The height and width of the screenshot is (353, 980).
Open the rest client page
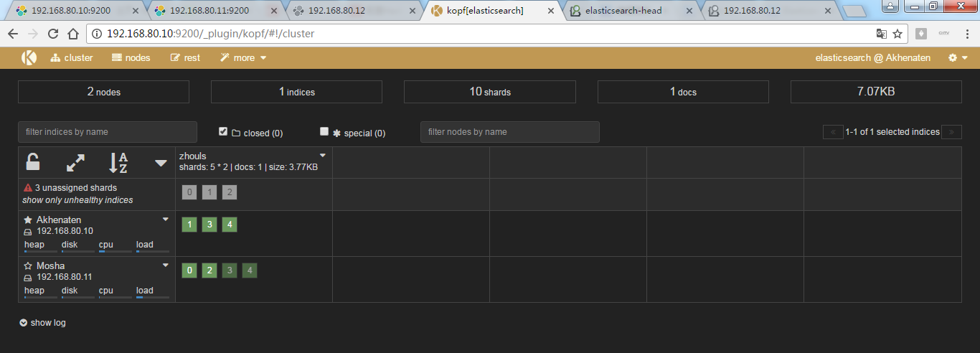(185, 57)
